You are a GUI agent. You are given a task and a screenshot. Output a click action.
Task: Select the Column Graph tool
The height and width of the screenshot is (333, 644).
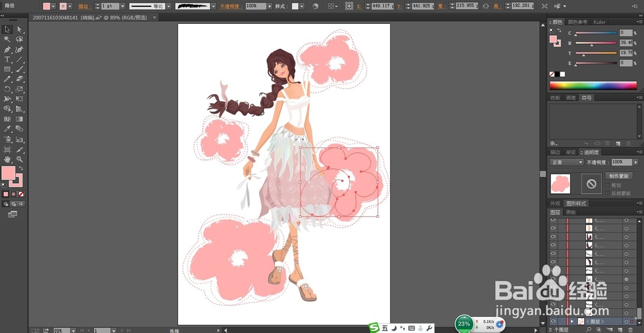[19, 139]
